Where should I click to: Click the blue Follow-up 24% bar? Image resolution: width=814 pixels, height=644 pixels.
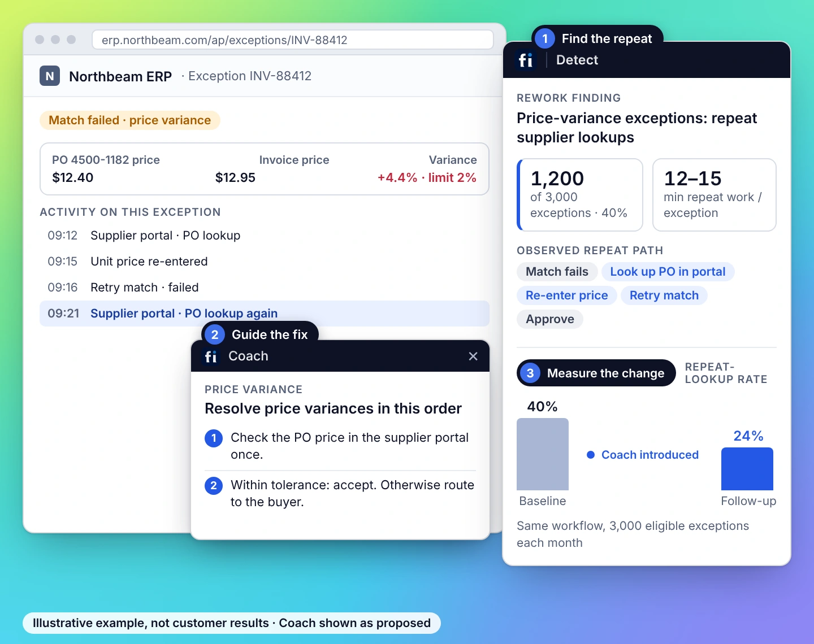tap(747, 469)
